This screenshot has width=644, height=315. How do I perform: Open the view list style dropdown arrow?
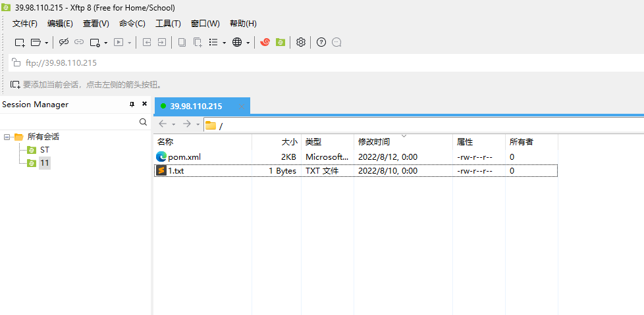224,43
